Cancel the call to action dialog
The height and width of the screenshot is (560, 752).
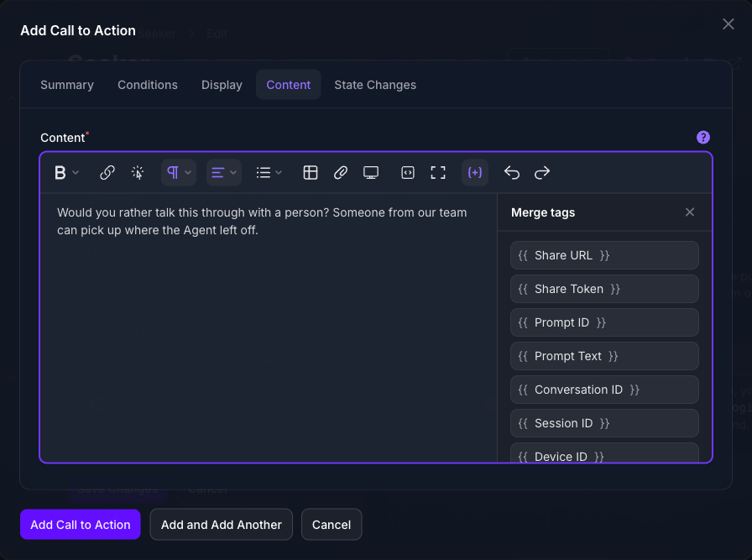tap(332, 525)
